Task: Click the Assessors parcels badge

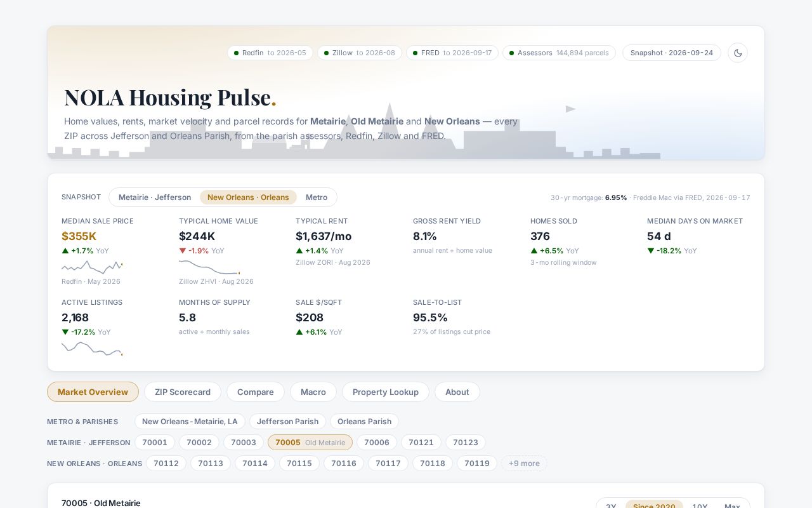Action: click(560, 53)
